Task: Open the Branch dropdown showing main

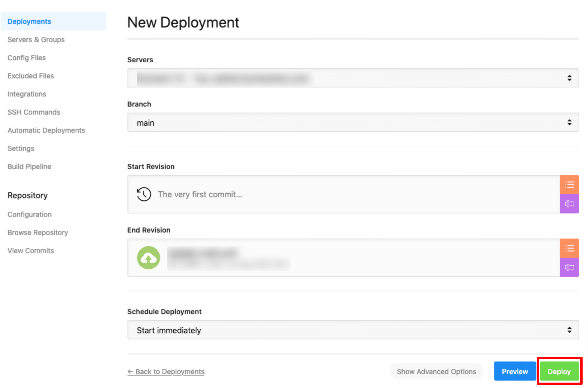Action: click(x=353, y=122)
